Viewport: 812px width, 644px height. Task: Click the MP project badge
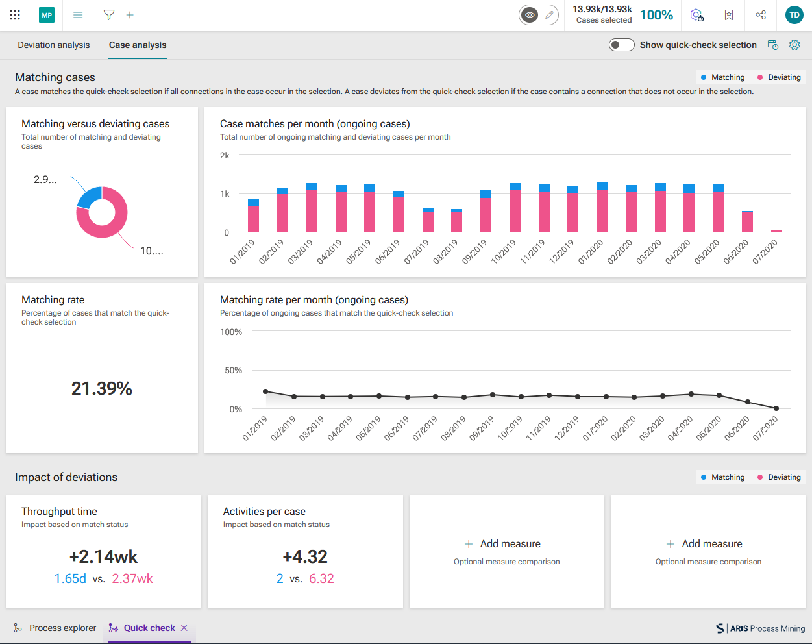click(x=47, y=15)
